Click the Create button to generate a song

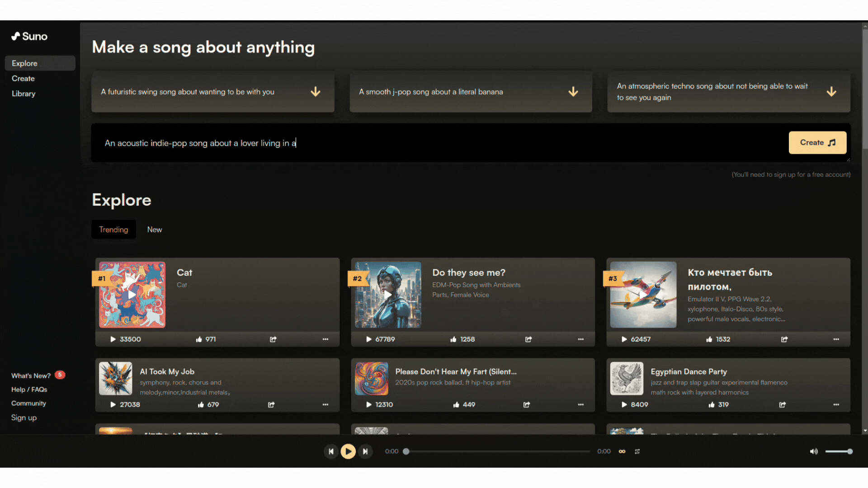click(817, 142)
